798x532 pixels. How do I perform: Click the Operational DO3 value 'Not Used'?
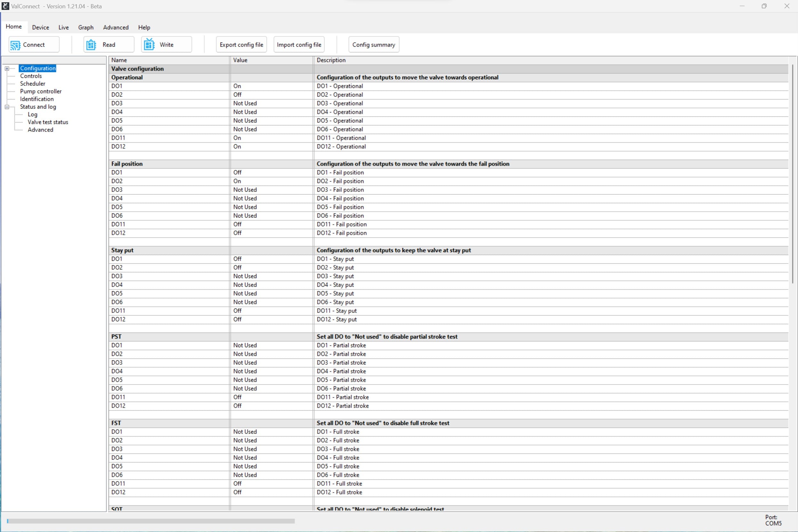[x=245, y=103]
